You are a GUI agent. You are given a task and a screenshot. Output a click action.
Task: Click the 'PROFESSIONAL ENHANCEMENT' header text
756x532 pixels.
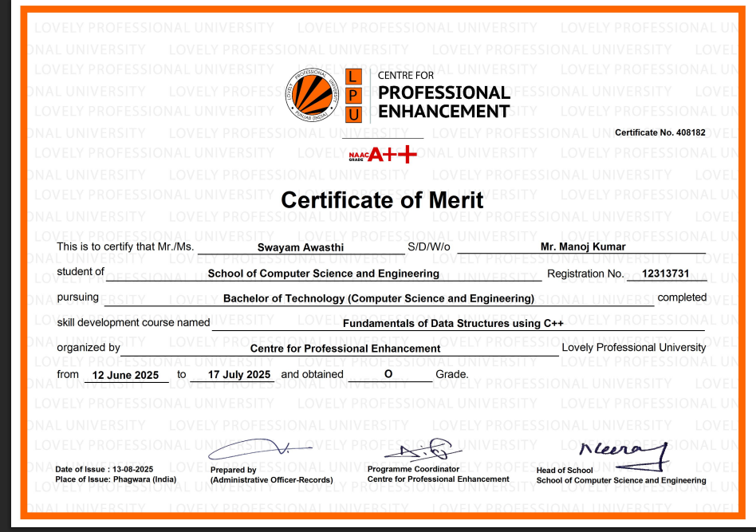[x=443, y=102]
